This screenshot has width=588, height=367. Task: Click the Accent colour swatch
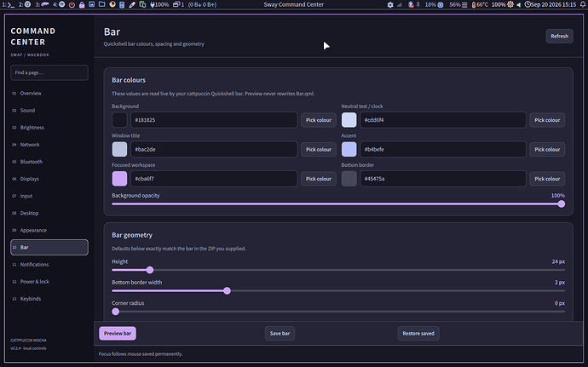click(x=349, y=150)
